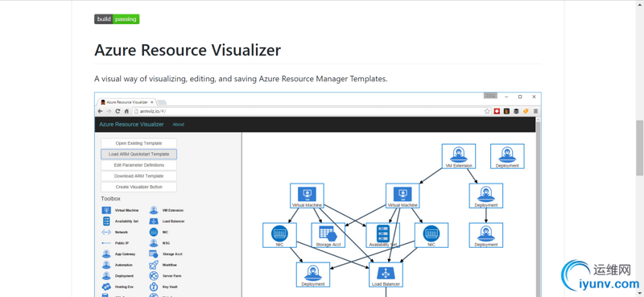The height and width of the screenshot is (297, 644).
Task: Click the NIC node right of Availability Set
Action: pos(431,235)
